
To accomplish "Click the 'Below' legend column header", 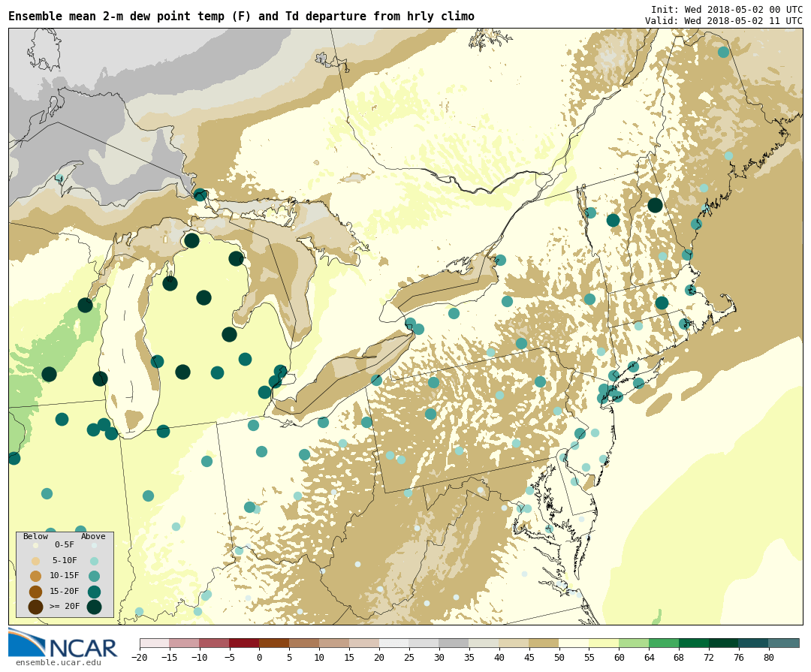I will (35, 536).
